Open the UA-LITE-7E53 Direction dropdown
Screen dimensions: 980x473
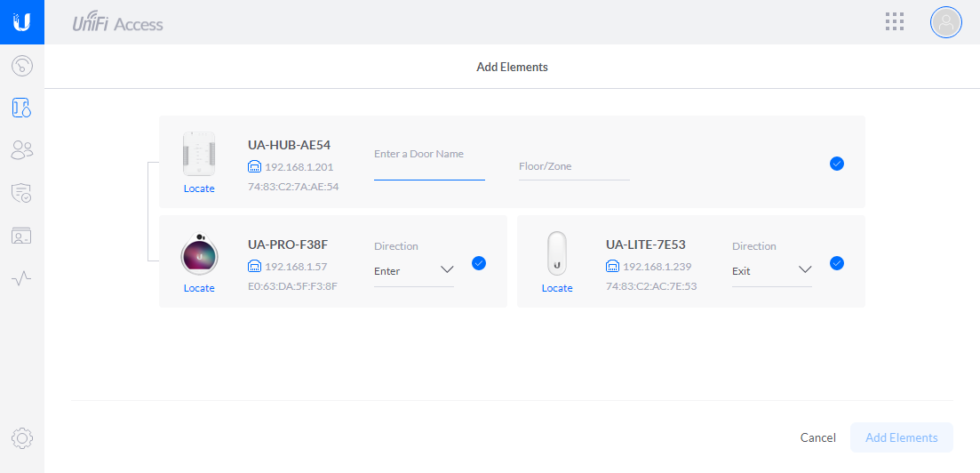[x=771, y=271]
